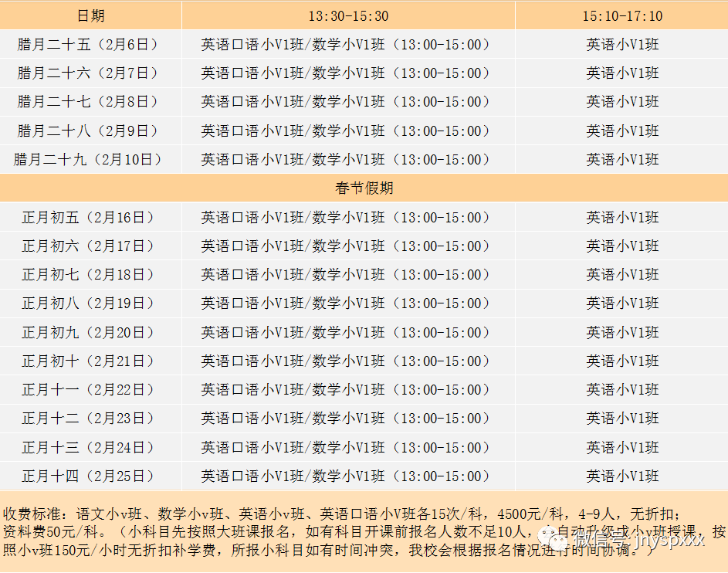The height and width of the screenshot is (573, 728).
Task: Select the 正月十四（2月25日）date cell
Action: 91,476
